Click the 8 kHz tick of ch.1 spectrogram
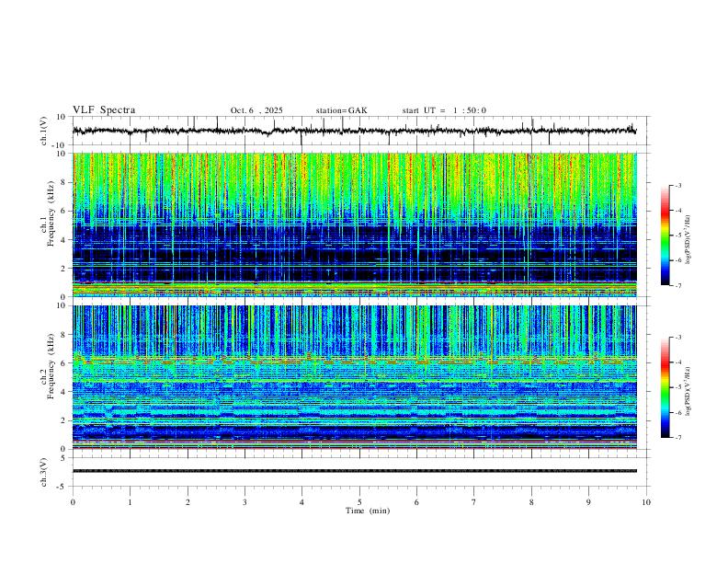728x563 pixels. (64, 182)
